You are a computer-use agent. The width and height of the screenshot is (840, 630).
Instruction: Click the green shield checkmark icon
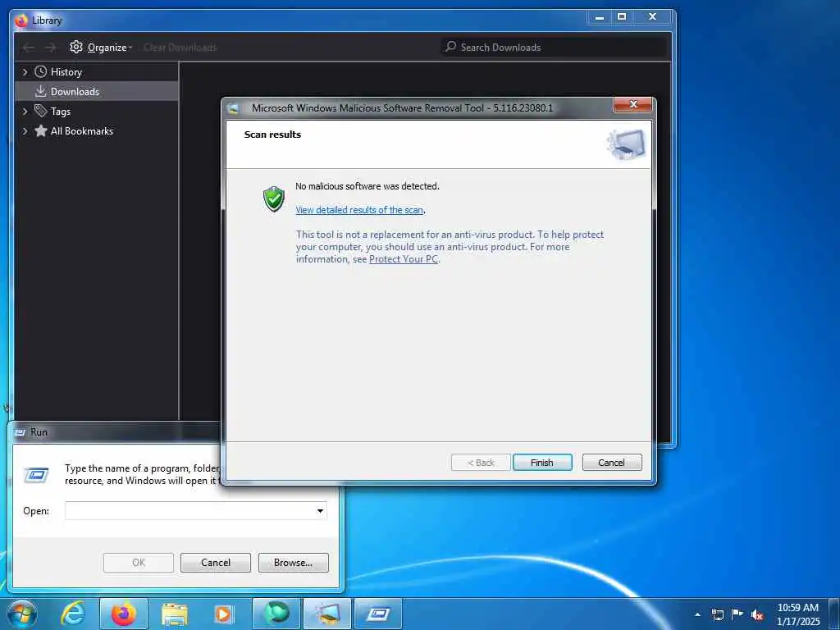point(274,199)
